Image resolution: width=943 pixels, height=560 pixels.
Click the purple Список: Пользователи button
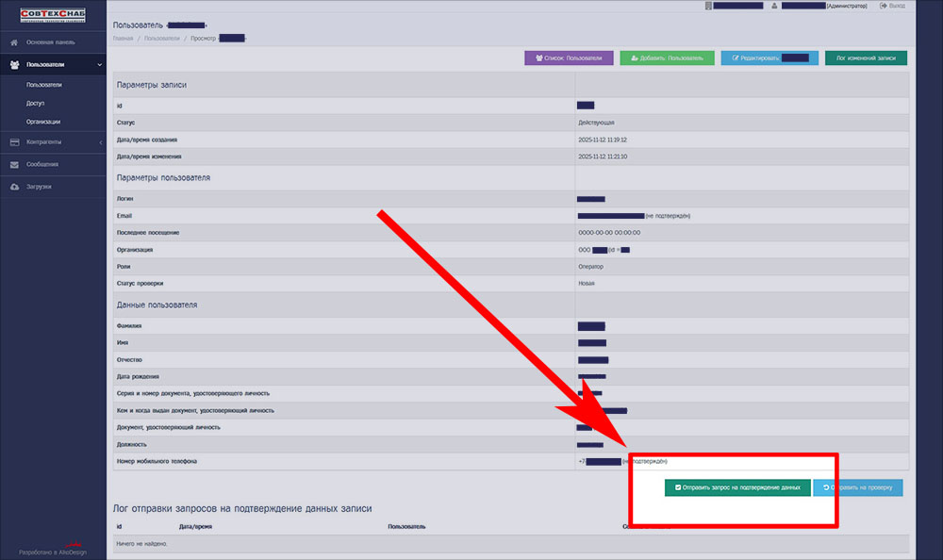pyautogui.click(x=569, y=58)
